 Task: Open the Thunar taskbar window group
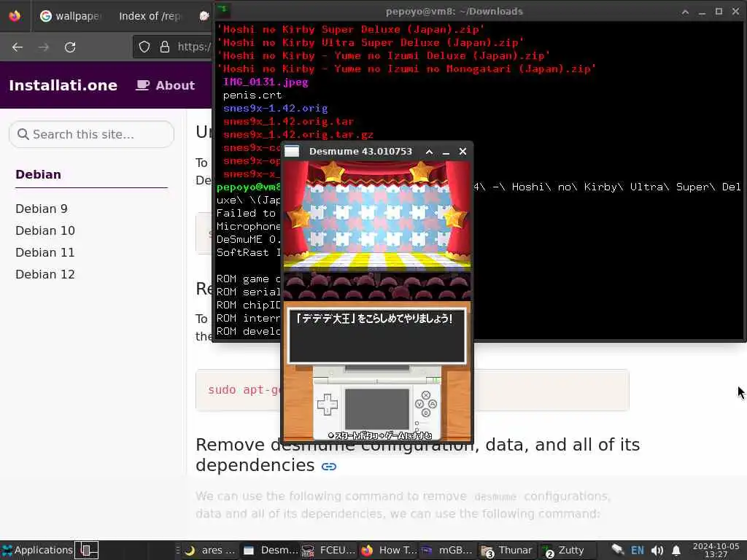pos(508,551)
